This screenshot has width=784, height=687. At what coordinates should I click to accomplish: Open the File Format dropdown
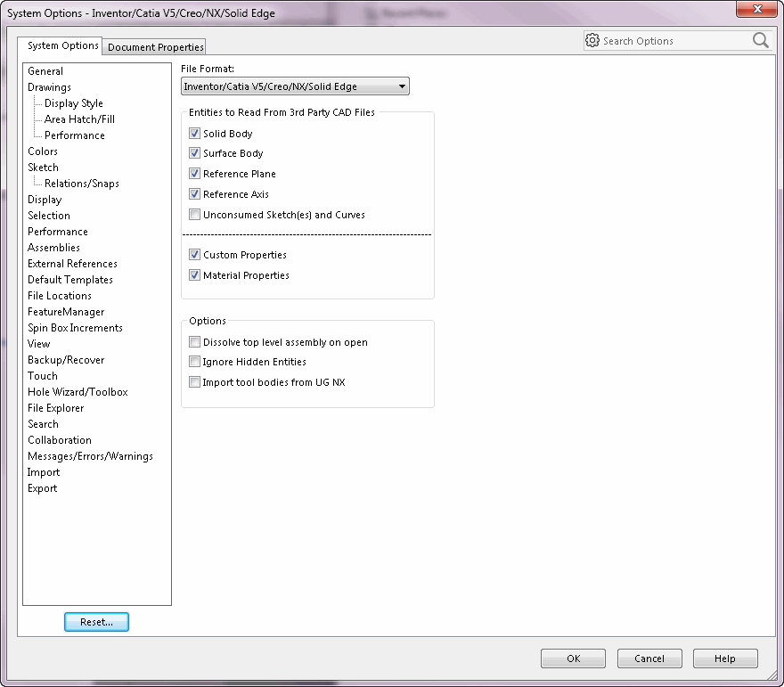tap(295, 86)
